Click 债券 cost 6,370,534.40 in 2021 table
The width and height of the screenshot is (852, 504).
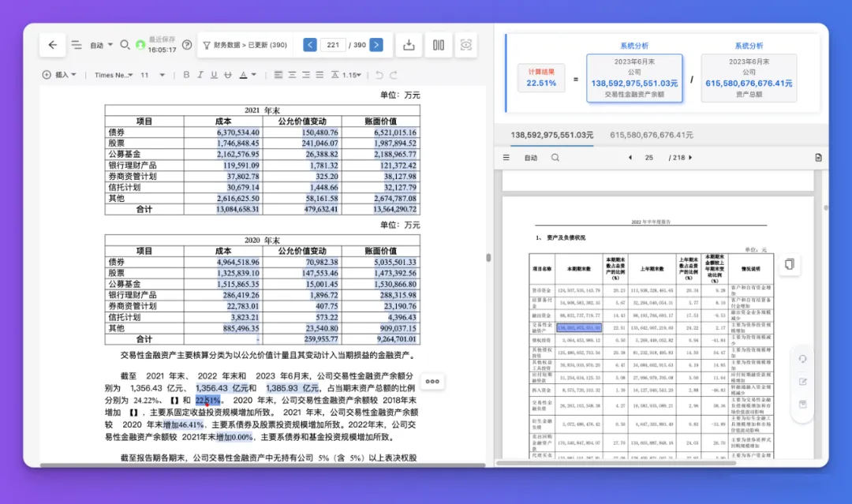(237, 133)
